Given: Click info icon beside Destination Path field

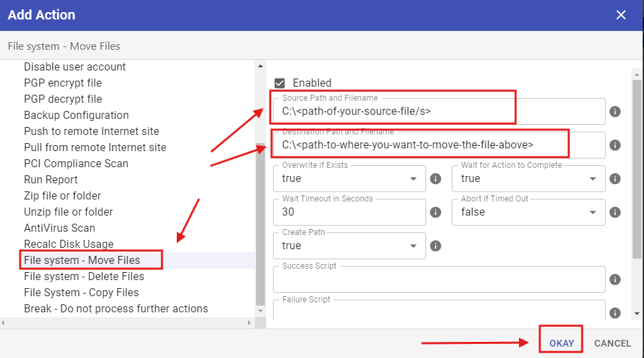Looking at the screenshot, I should 614,145.
